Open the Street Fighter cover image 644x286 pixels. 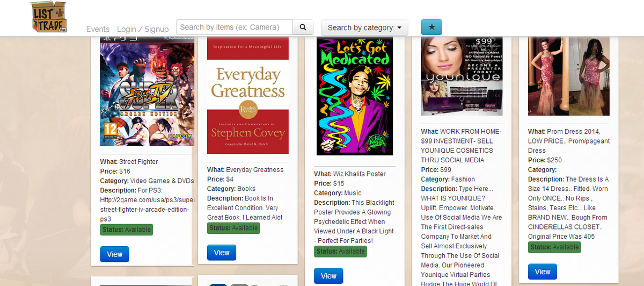pyautogui.click(x=147, y=91)
